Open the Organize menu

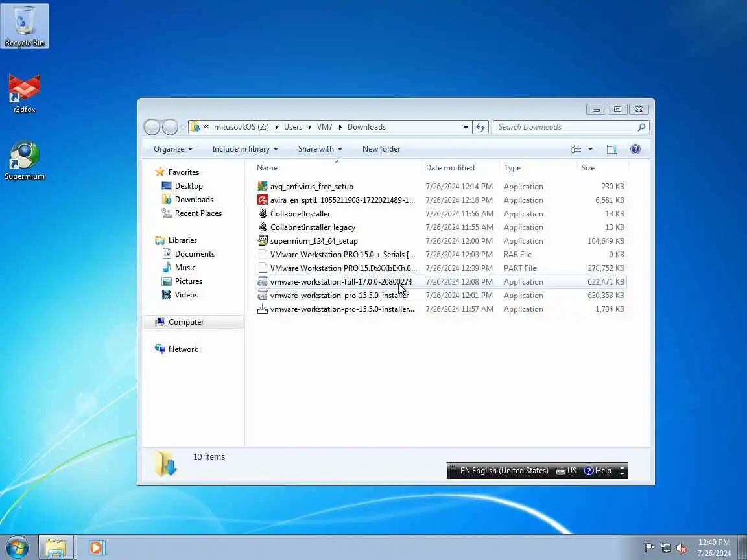coord(173,149)
